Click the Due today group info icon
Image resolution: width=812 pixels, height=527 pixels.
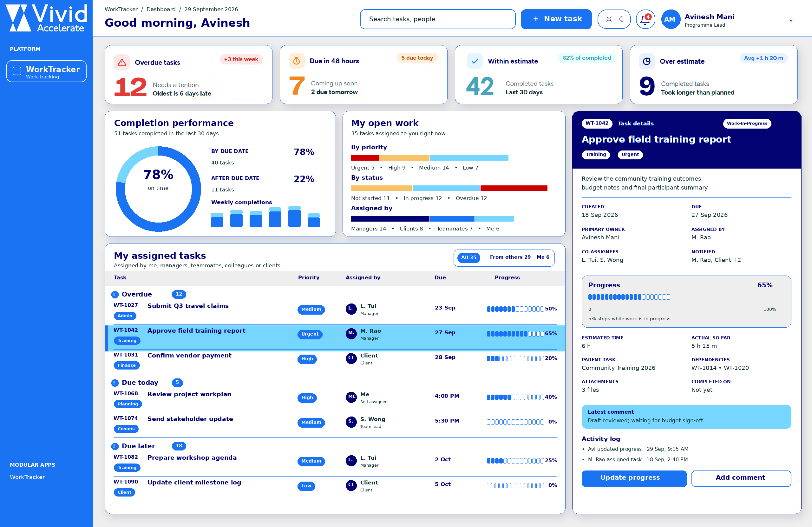(x=115, y=383)
